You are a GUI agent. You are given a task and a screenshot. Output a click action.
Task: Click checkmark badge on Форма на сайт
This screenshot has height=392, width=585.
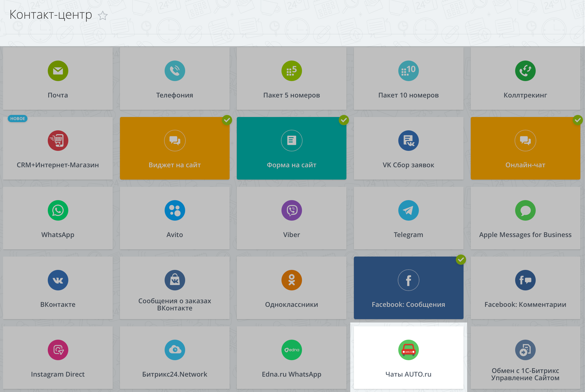point(344,120)
